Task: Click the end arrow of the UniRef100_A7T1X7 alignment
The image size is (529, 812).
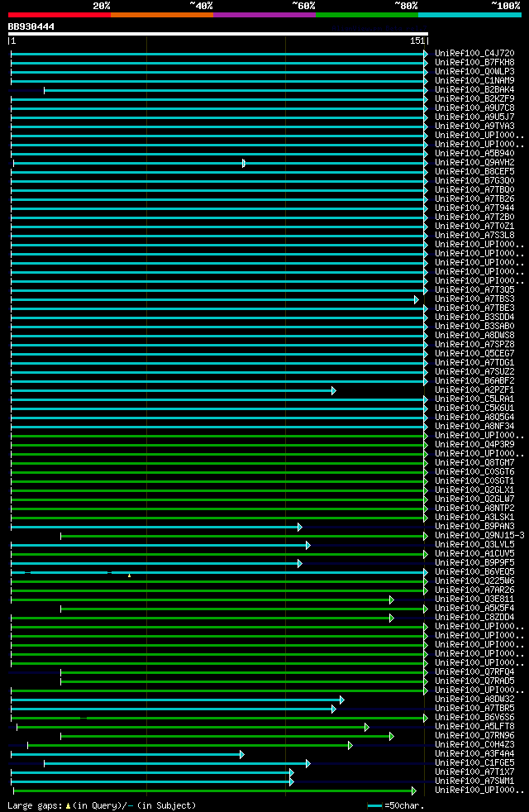Action: tap(292, 772)
